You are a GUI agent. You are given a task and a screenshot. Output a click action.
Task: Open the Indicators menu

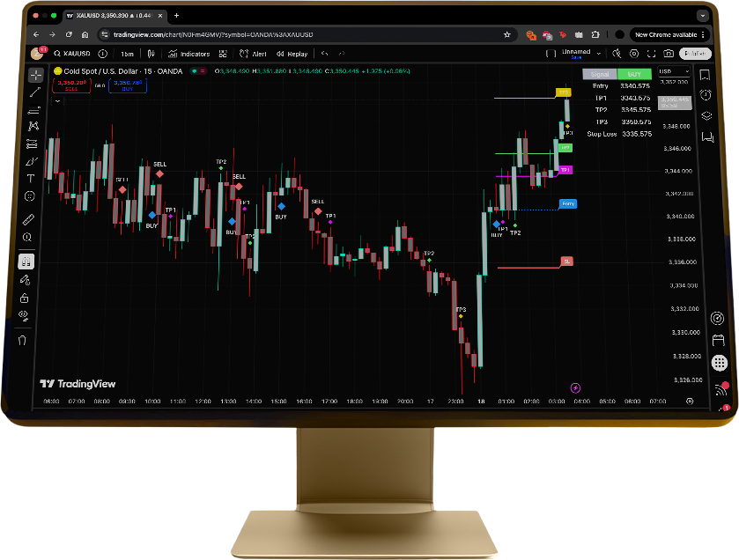point(189,54)
